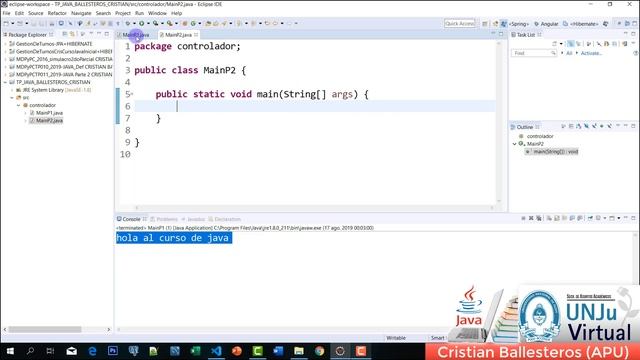This screenshot has width=640, height=360.
Task: Switch to the Javadoc tab
Action: point(193,219)
